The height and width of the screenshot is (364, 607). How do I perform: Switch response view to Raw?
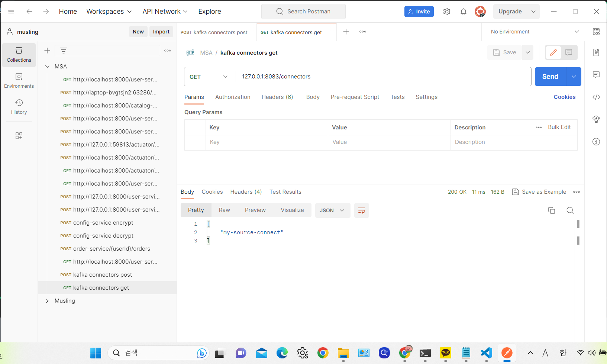(225, 210)
